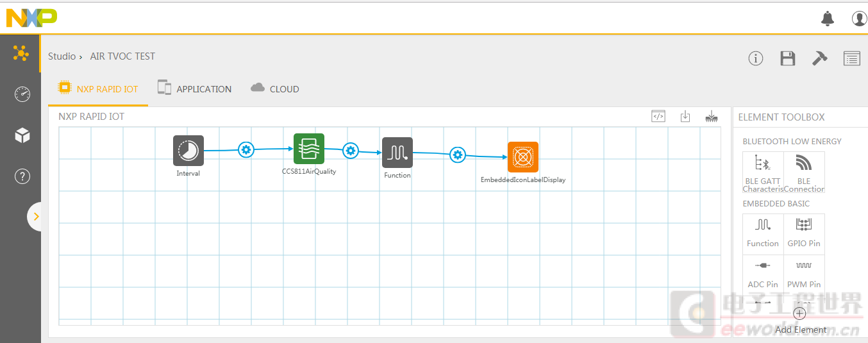
Task: Pick the GPIO Pin toolbox element
Action: (x=804, y=234)
